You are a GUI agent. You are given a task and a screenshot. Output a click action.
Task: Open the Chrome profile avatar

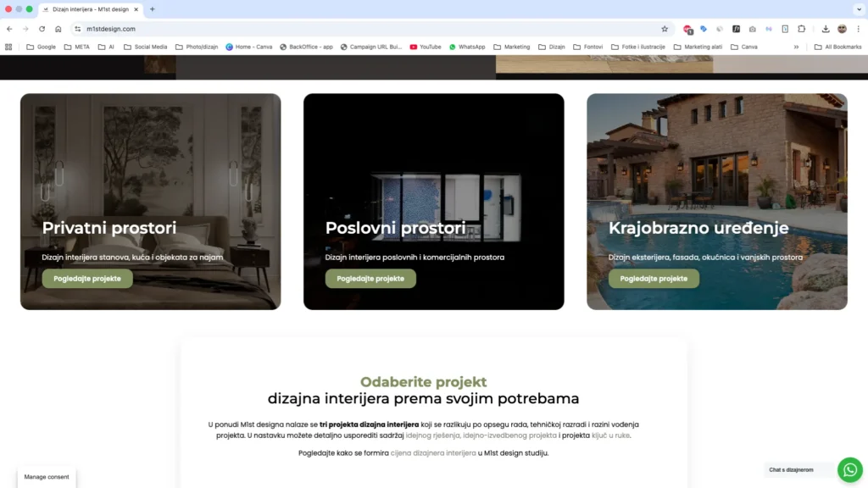point(842,29)
